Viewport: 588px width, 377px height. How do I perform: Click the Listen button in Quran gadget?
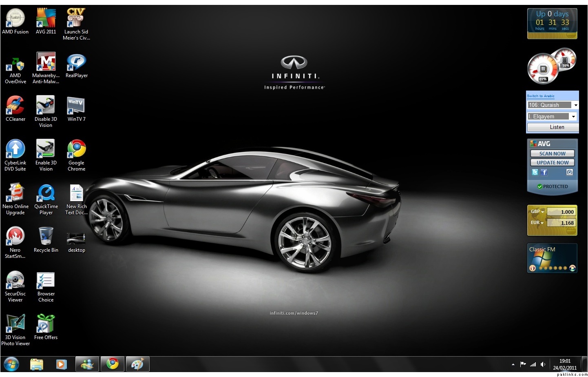[x=553, y=127]
